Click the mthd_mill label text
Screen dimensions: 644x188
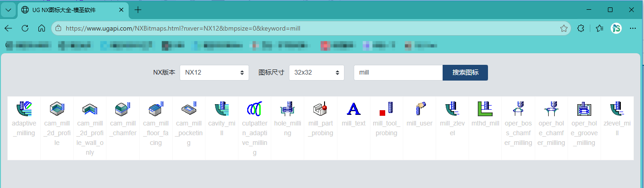pos(485,124)
